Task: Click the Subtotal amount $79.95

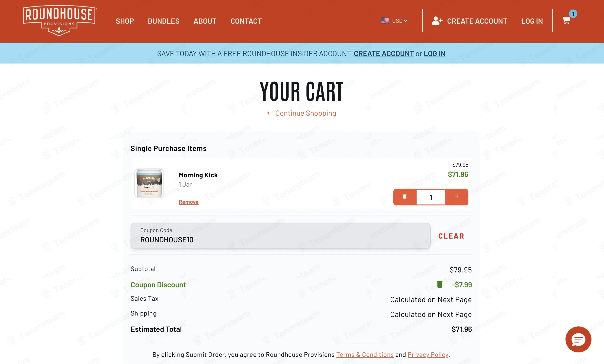Action: pos(461,269)
